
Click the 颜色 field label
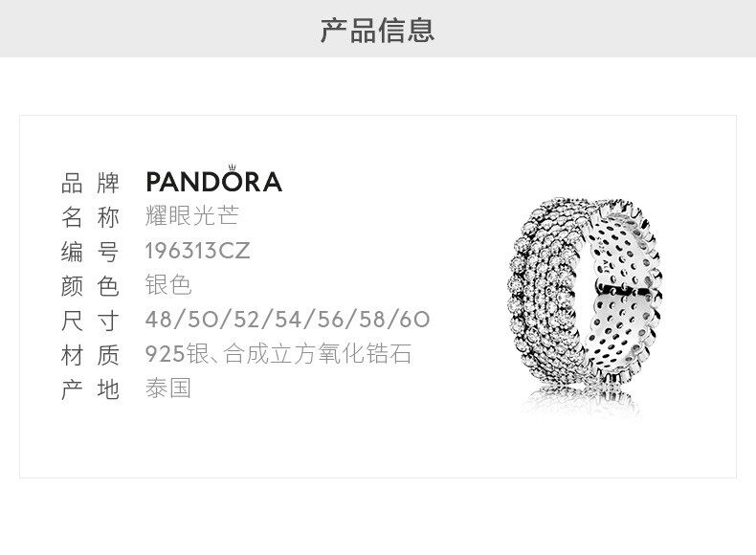(90, 286)
